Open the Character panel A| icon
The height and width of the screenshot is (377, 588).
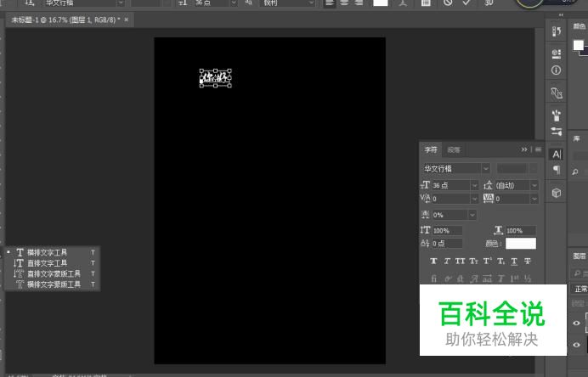557,154
